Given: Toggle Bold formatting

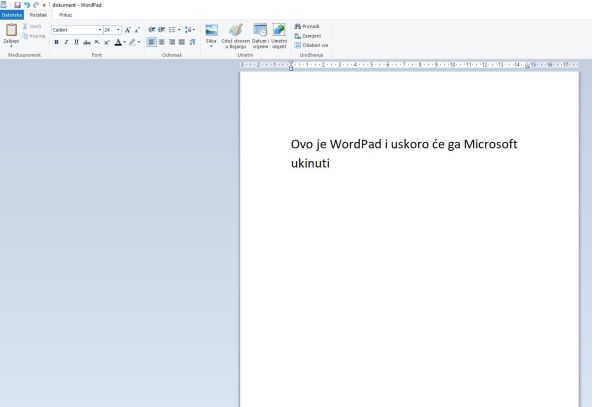Looking at the screenshot, I should tap(56, 42).
